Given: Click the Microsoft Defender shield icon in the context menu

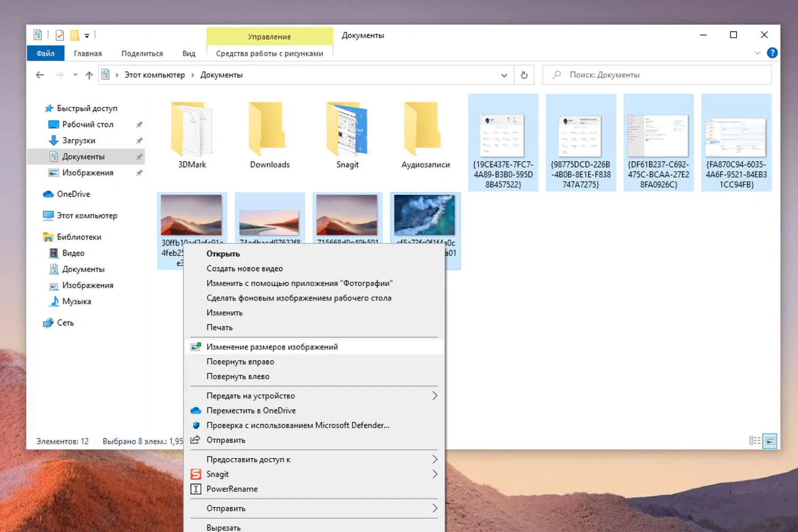Looking at the screenshot, I should tap(196, 425).
